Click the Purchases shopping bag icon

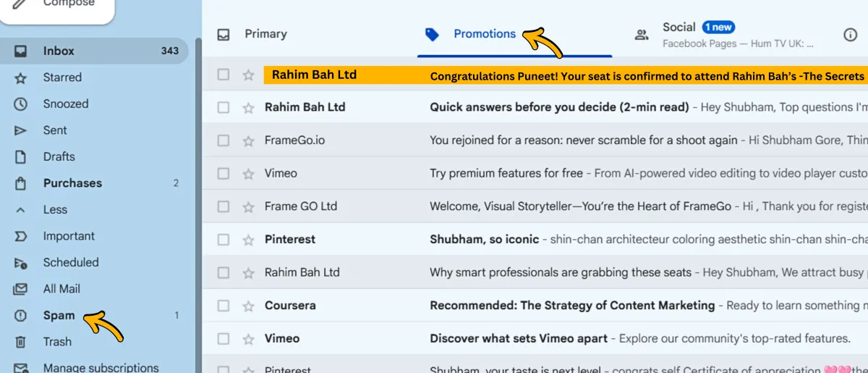21,183
